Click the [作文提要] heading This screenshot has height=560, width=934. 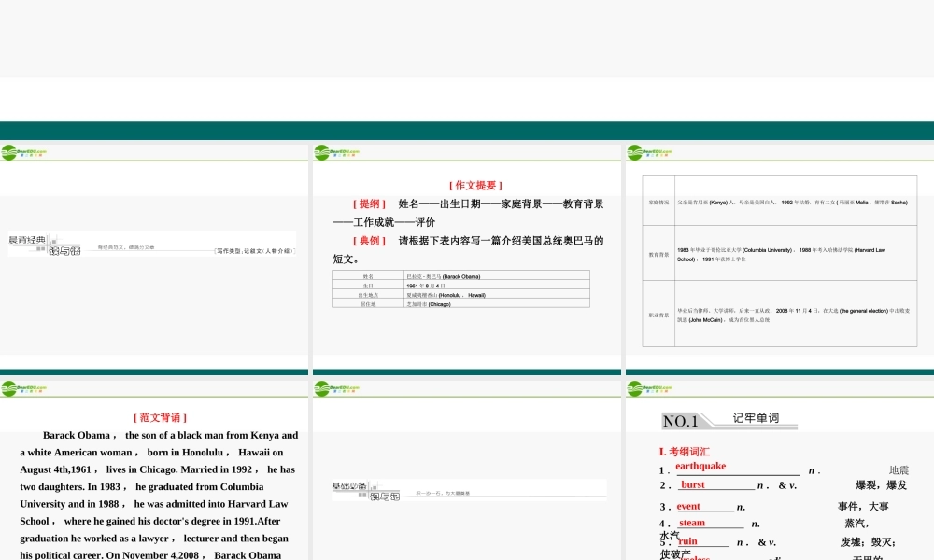[x=475, y=186]
